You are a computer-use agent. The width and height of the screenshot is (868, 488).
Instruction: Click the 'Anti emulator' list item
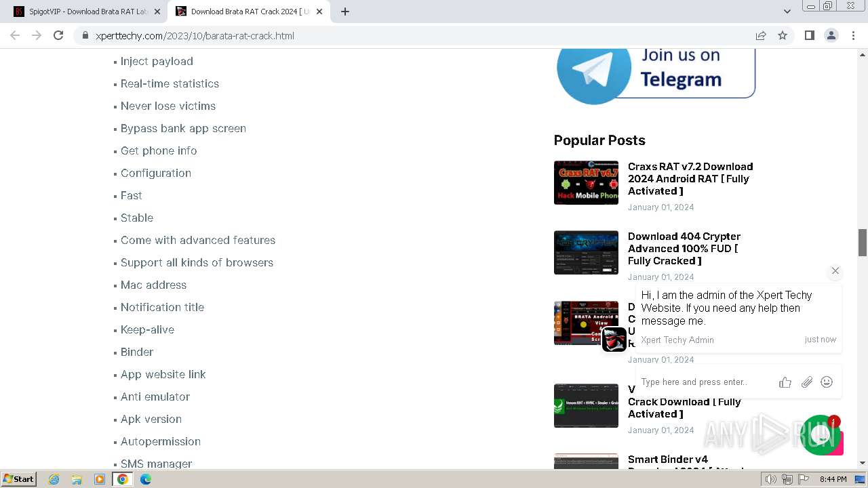155,396
